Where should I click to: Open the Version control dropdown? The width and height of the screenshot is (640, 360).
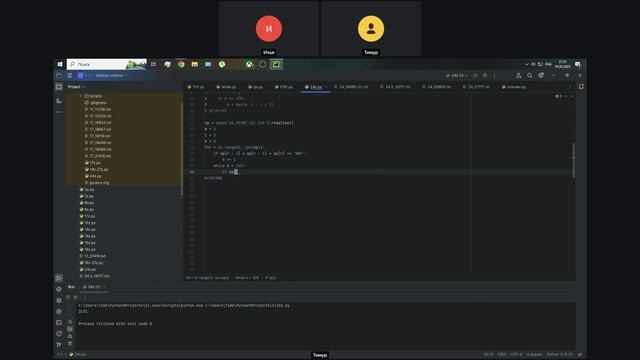click(111, 76)
